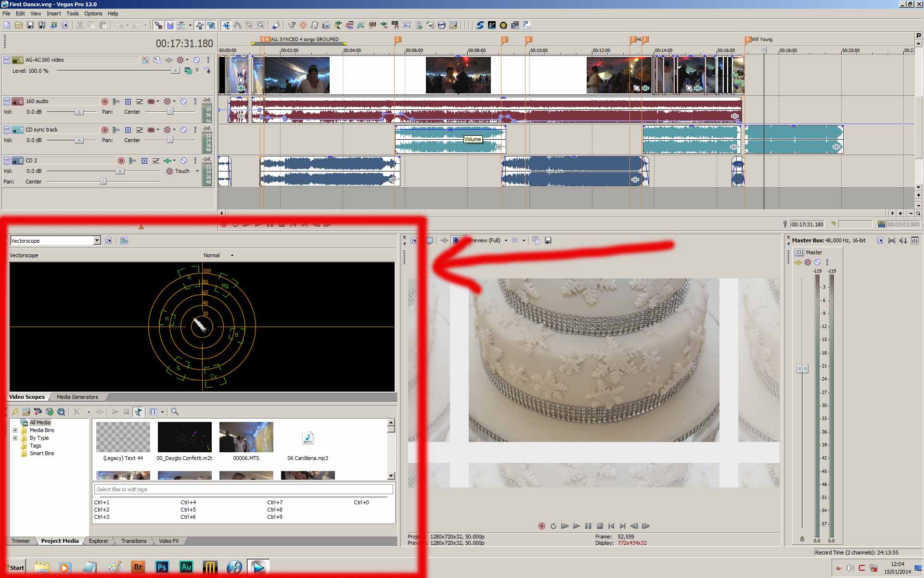The image size is (924, 578).
Task: Open track motion for the AG-AC160 video track
Action: pyautogui.click(x=157, y=60)
